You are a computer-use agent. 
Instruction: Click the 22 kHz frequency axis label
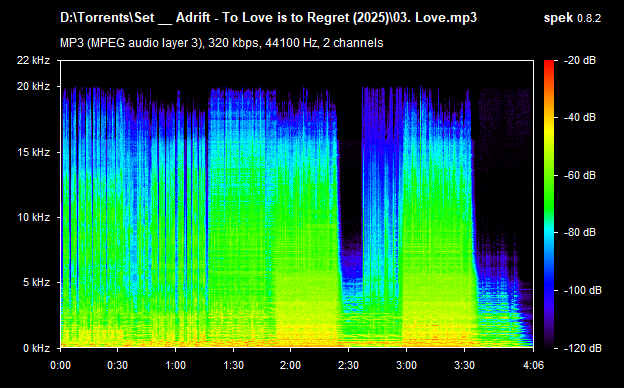33,60
